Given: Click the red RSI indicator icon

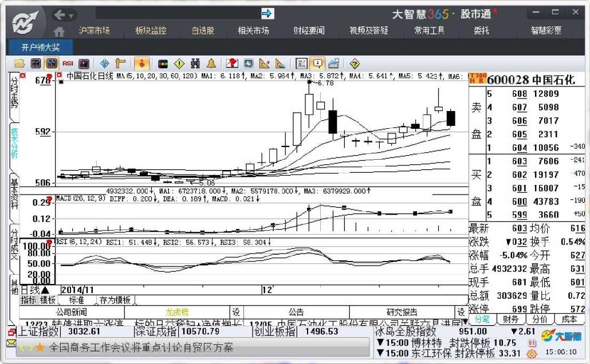Looking at the screenshot, I should pos(68,64).
